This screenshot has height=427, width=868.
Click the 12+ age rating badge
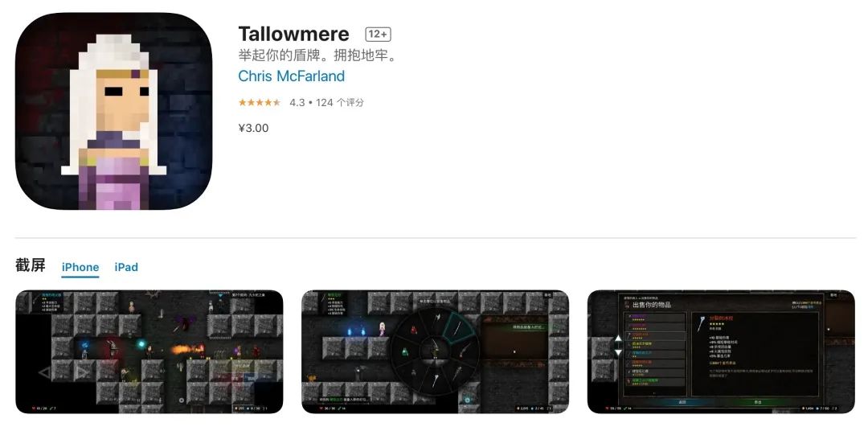(378, 35)
